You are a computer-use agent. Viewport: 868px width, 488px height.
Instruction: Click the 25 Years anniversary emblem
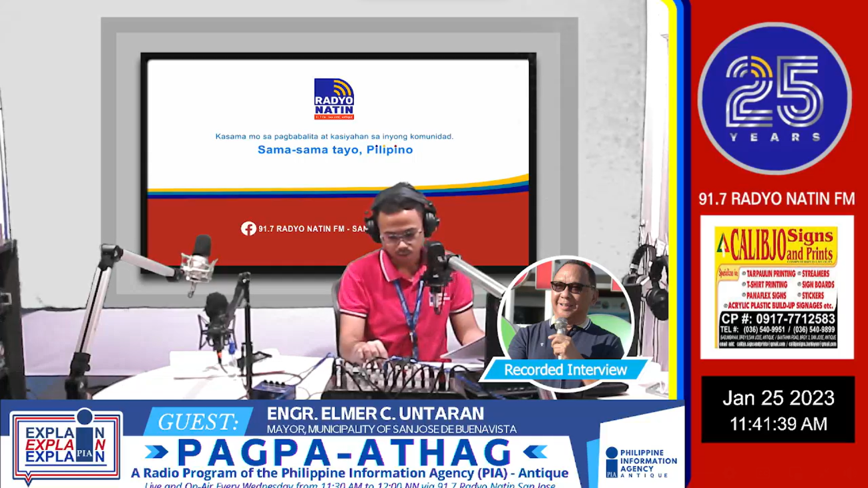775,98
